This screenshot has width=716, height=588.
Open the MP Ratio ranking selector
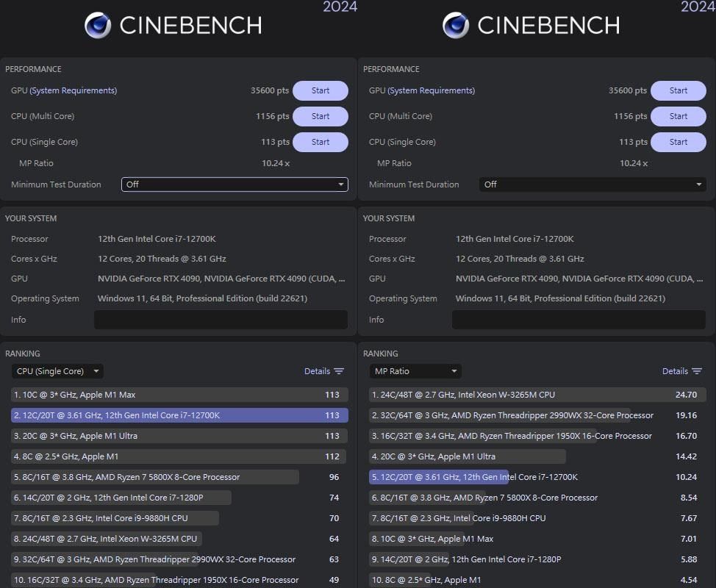click(415, 371)
